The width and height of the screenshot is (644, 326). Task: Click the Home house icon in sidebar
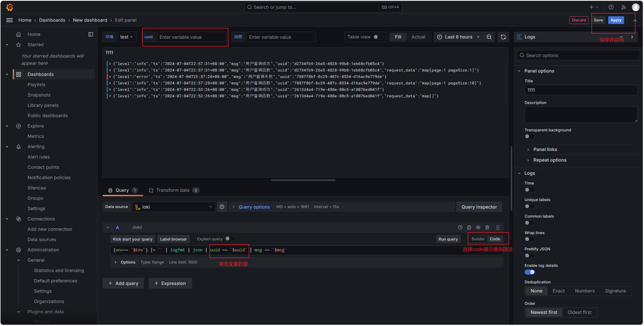click(x=19, y=34)
